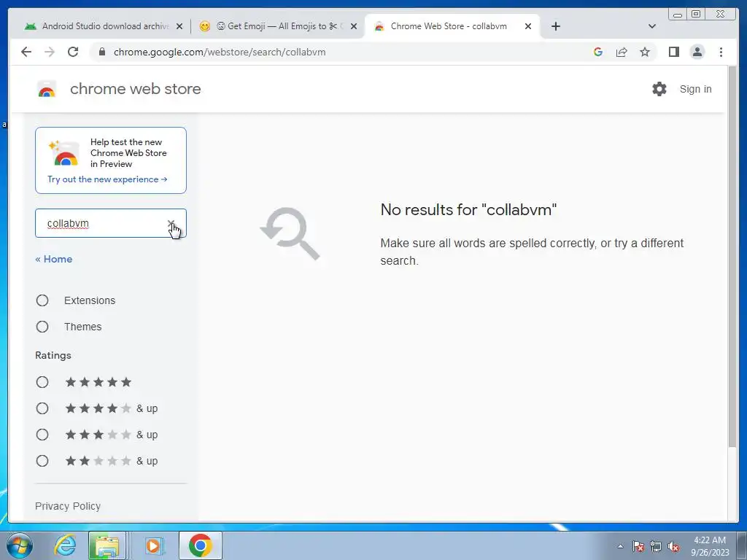The width and height of the screenshot is (747, 560).
Task: Click the Chrome Web Store logo
Action: click(x=47, y=89)
